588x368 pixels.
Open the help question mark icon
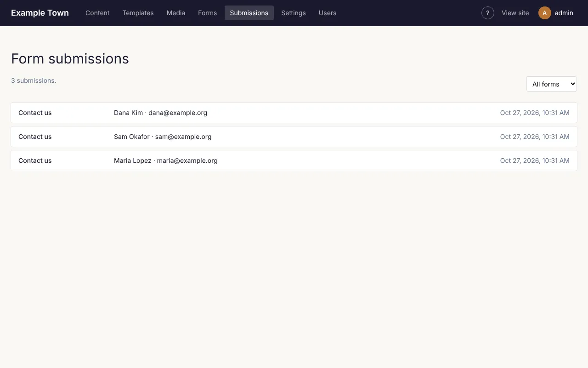(488, 13)
